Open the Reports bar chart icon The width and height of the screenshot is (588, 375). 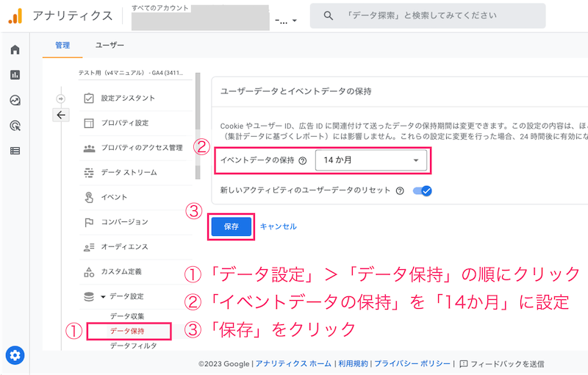15,74
